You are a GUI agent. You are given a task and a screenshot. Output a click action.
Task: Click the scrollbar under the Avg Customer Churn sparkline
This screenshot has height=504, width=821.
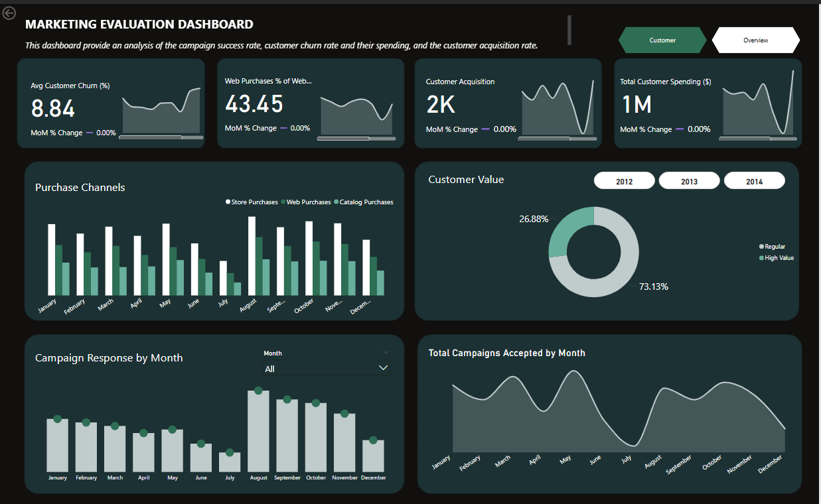point(161,138)
